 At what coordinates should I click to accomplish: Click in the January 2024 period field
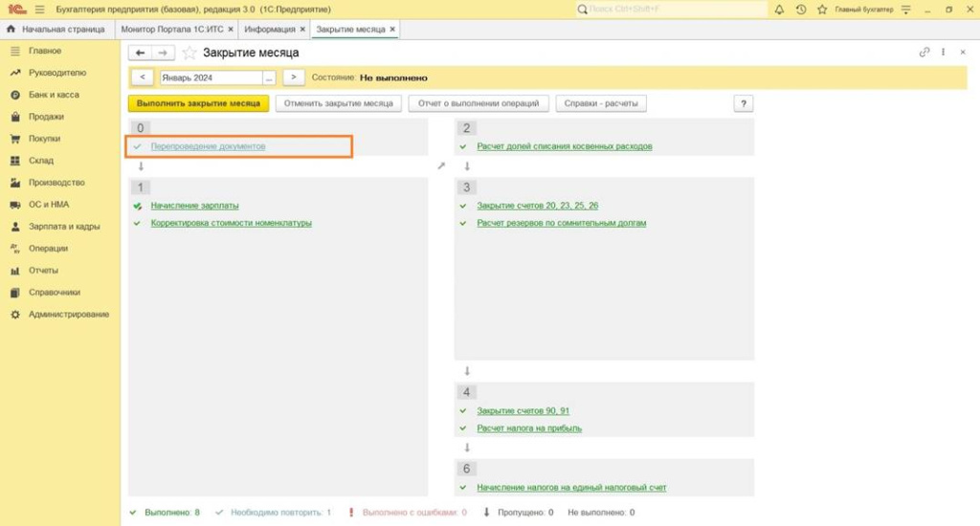click(x=210, y=77)
